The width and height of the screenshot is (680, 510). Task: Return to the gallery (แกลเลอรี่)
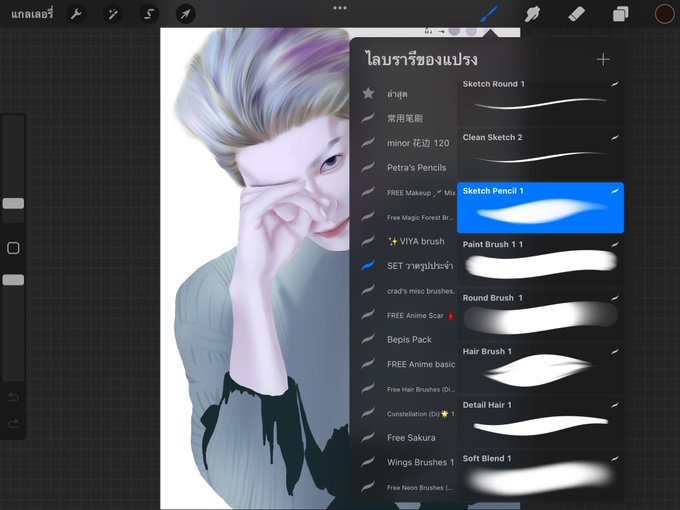(x=32, y=14)
